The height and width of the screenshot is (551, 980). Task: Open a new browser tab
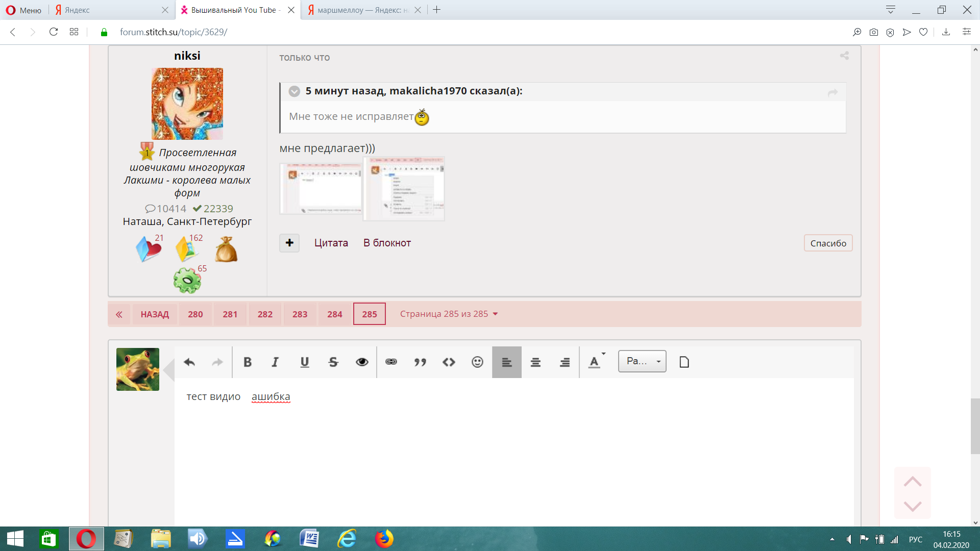tap(436, 10)
